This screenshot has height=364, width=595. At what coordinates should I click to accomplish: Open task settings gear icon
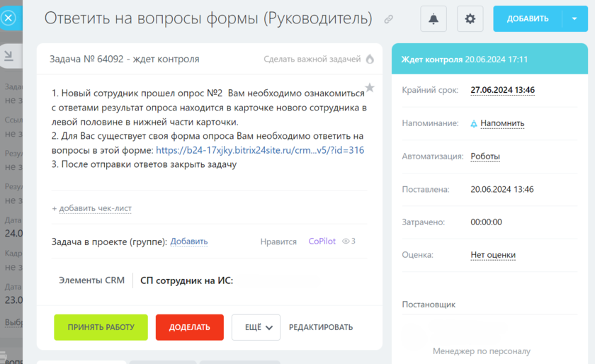pos(470,19)
